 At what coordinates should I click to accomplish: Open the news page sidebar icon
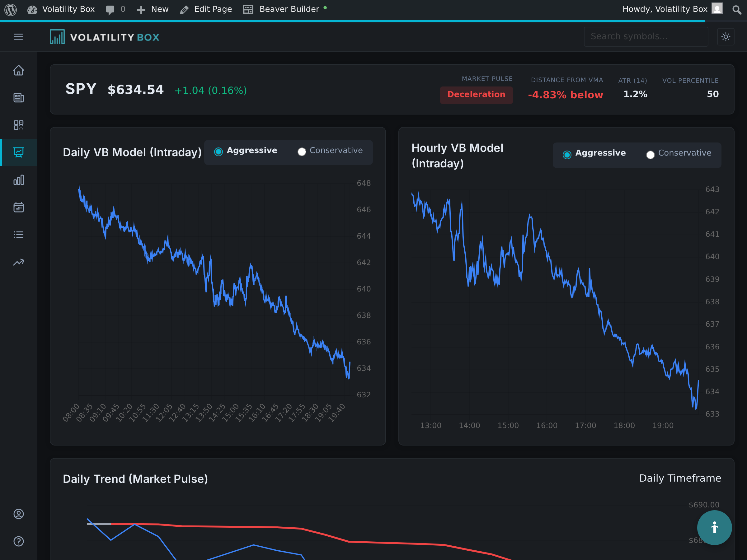coord(19,98)
